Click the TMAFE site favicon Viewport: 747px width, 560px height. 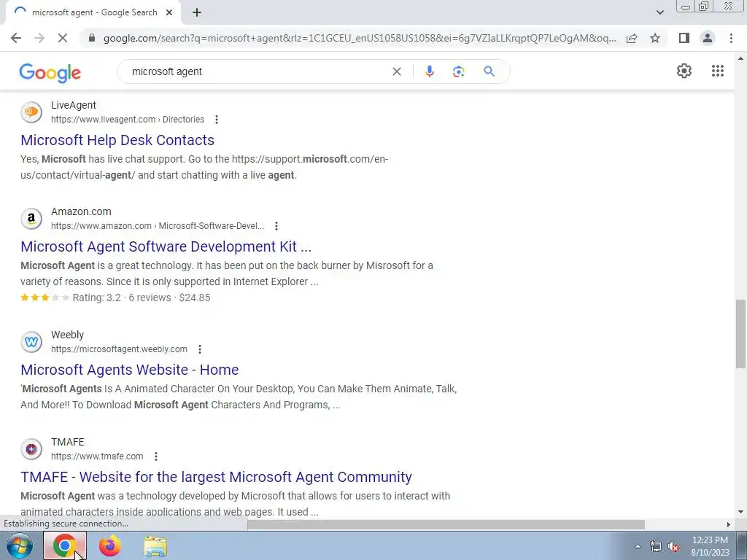coord(31,449)
